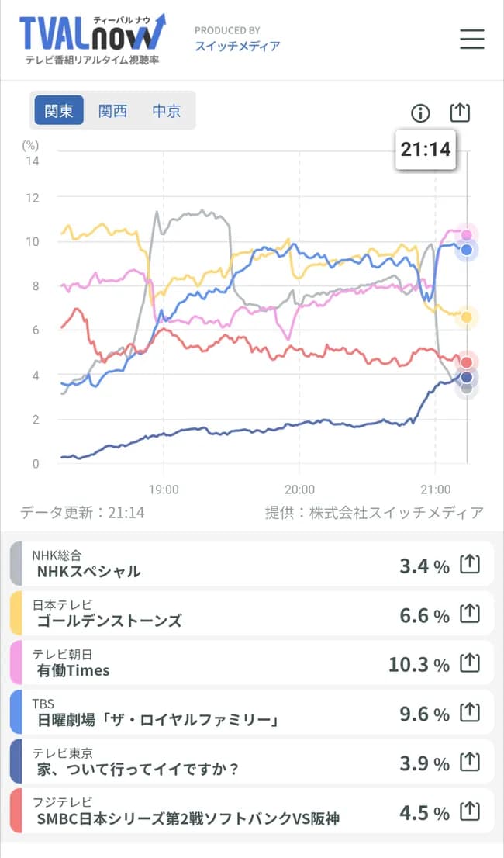Select the 関東 region tab

click(58, 110)
